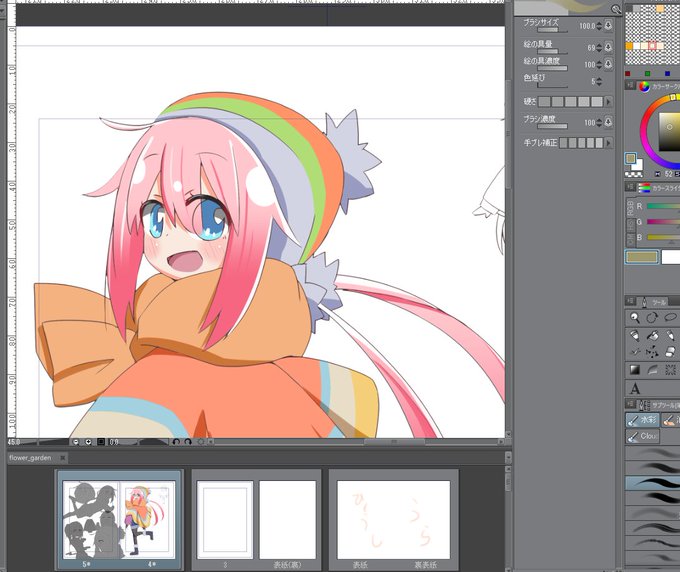
Task: Open the page 3 thumbnail
Action: tap(225, 520)
